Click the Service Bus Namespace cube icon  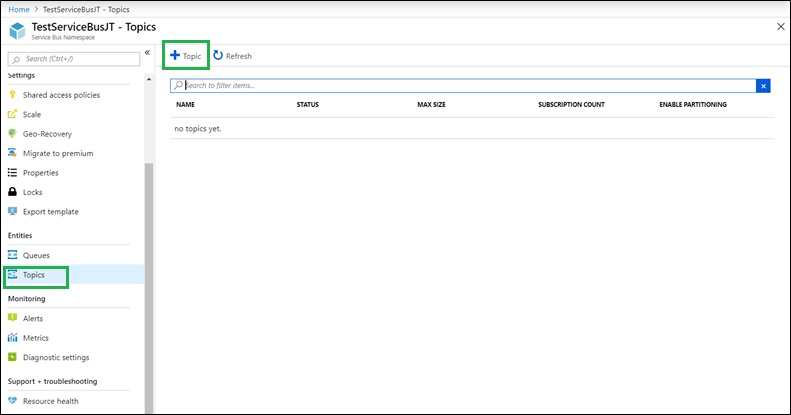coord(17,31)
